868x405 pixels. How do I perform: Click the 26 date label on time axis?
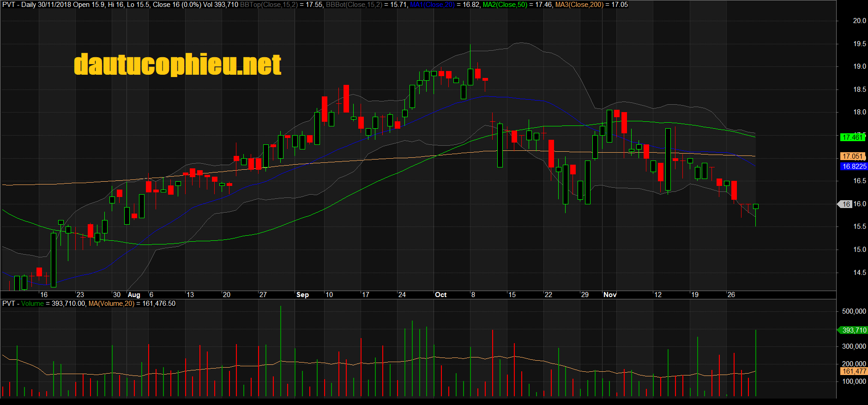click(731, 295)
